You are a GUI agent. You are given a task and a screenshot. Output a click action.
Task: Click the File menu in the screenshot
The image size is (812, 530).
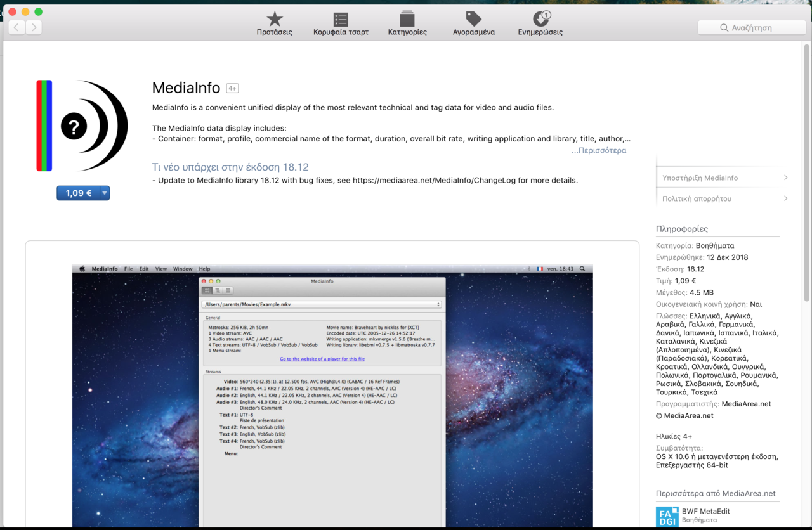[x=128, y=269]
